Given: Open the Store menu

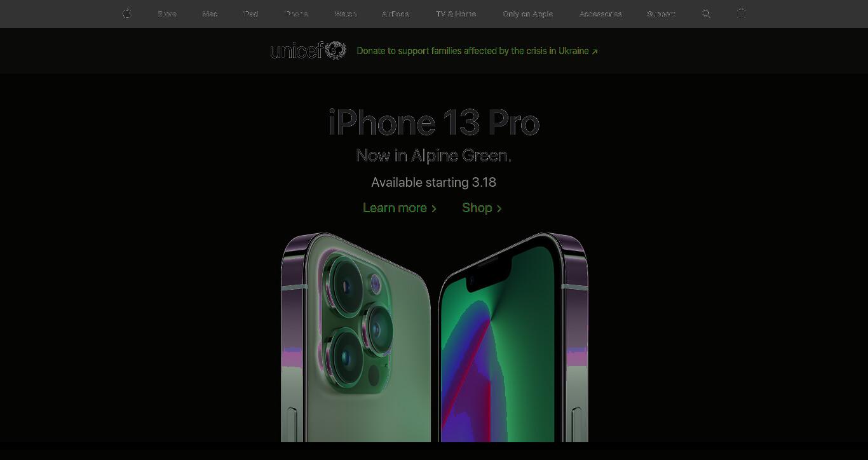Looking at the screenshot, I should pos(167,14).
